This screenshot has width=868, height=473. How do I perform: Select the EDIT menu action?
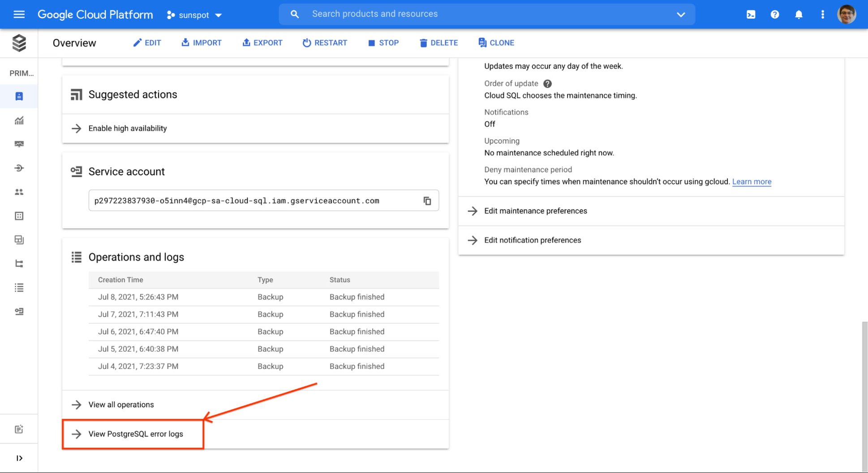[147, 43]
